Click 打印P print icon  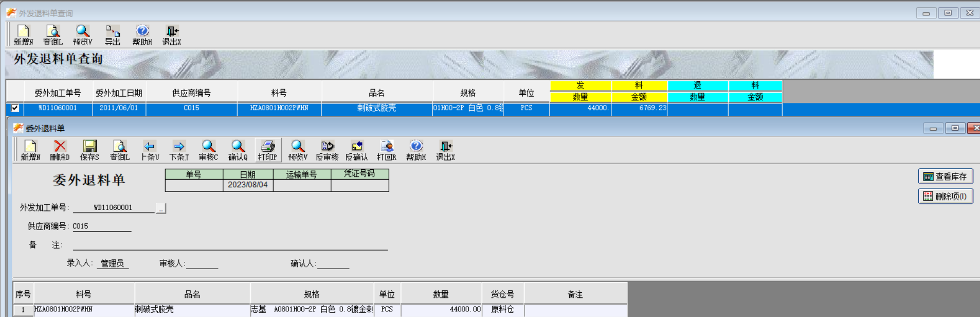pos(268,150)
